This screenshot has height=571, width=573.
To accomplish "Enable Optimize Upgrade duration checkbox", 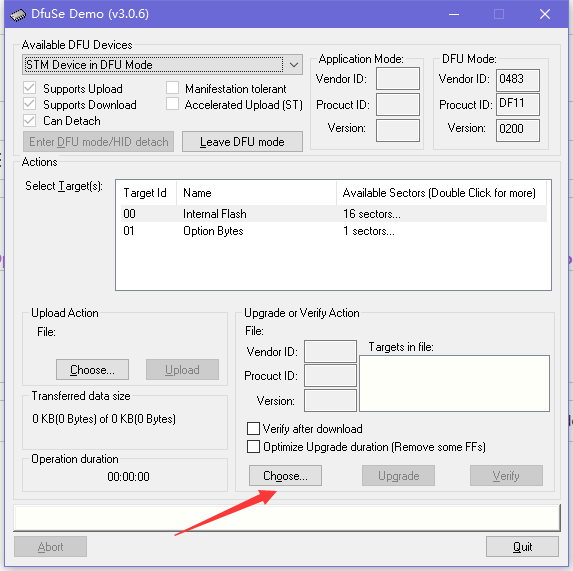I will [x=253, y=446].
